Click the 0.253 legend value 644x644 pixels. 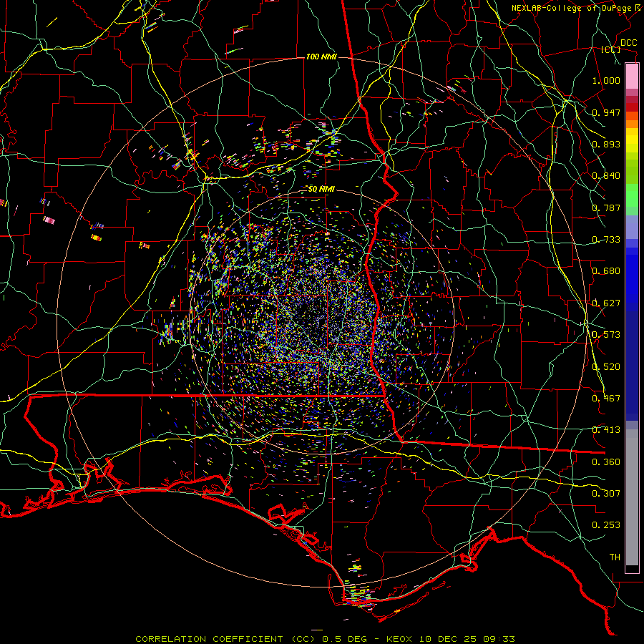(606, 525)
